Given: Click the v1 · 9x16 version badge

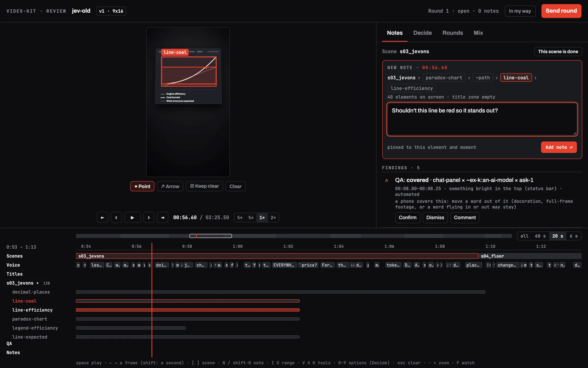Looking at the screenshot, I should 111,11.
